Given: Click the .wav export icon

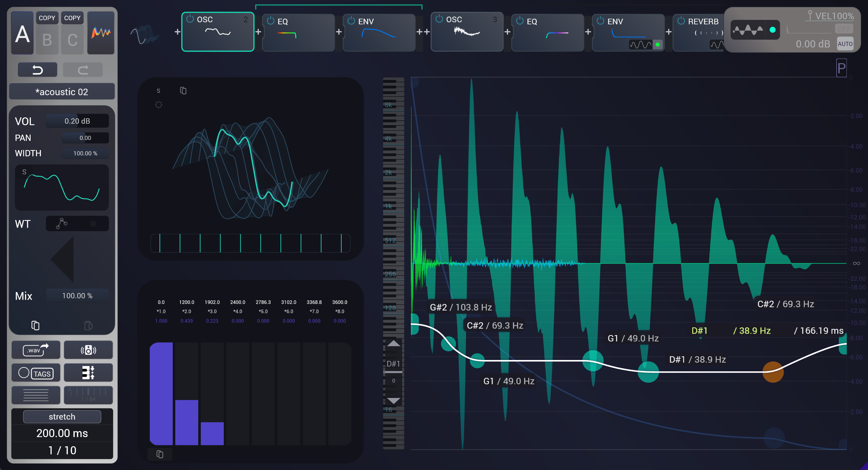Looking at the screenshot, I should coord(36,350).
